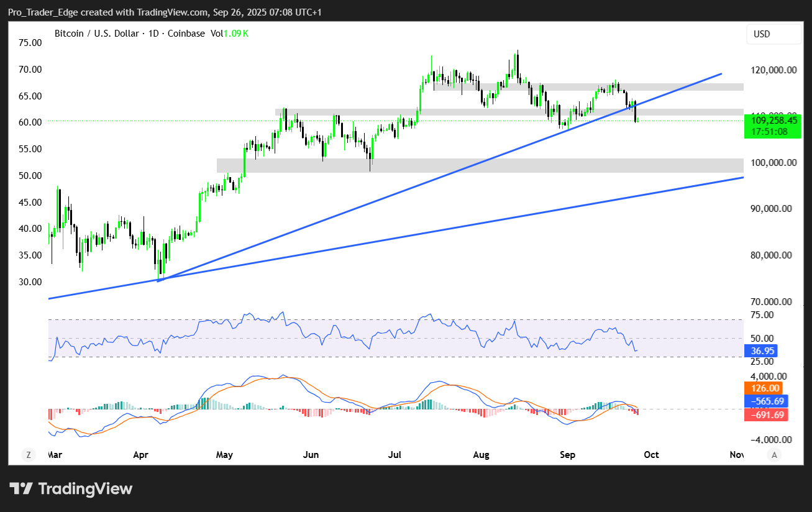This screenshot has width=812, height=512.
Task: Click the Vol 1.09 K volume label
Action: pos(229,34)
